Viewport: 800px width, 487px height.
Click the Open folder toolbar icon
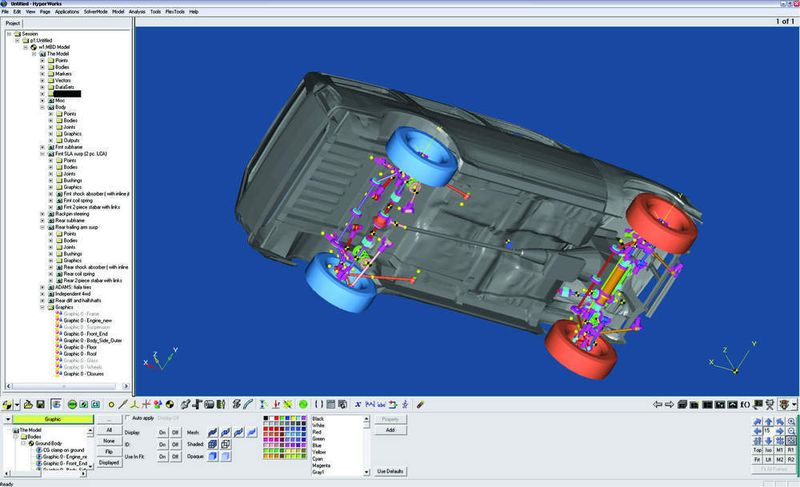(x=28, y=404)
